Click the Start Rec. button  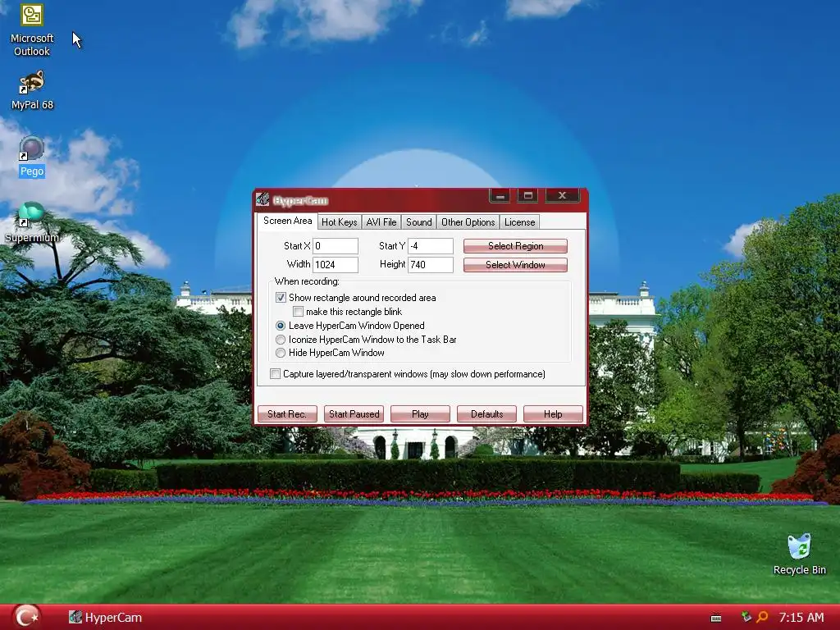click(x=287, y=414)
